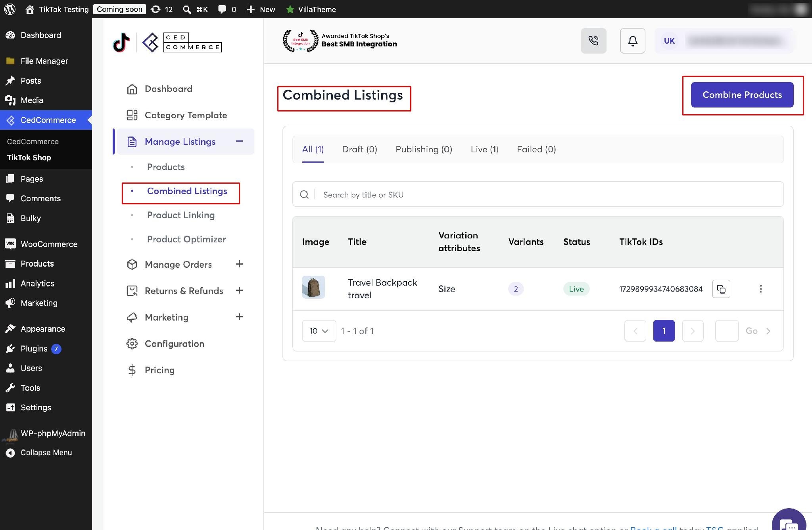Expand the Returns & Refunds section

pyautogui.click(x=239, y=290)
